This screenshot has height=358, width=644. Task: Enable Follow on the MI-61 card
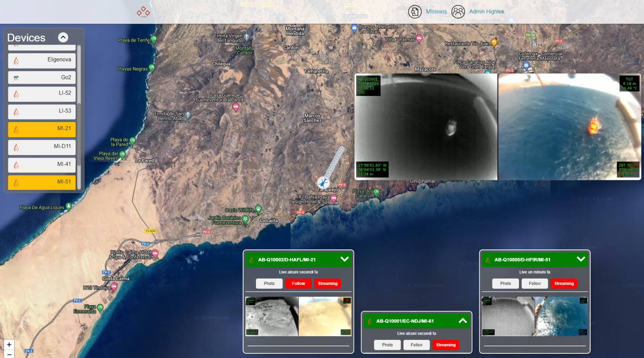pos(416,345)
